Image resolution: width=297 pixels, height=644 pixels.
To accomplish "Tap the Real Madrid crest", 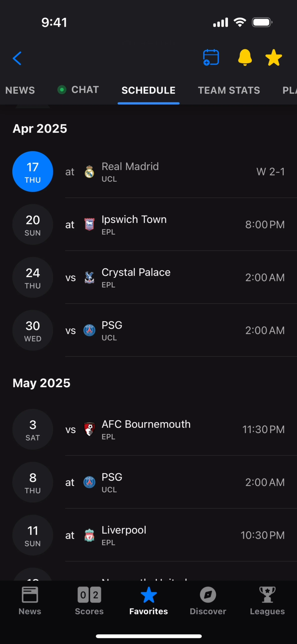I will click(x=89, y=172).
